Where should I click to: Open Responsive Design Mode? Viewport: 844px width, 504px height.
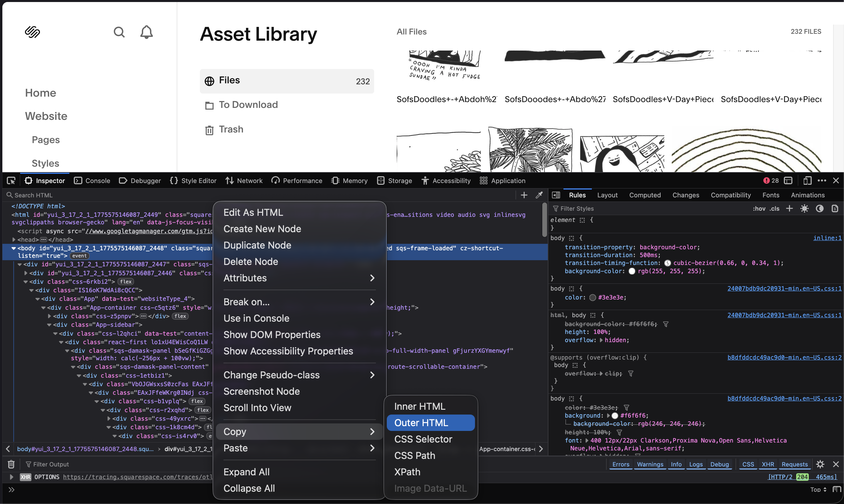tap(807, 180)
